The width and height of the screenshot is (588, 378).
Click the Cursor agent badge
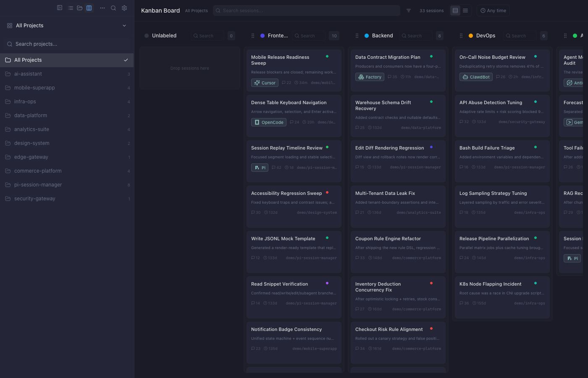(265, 83)
